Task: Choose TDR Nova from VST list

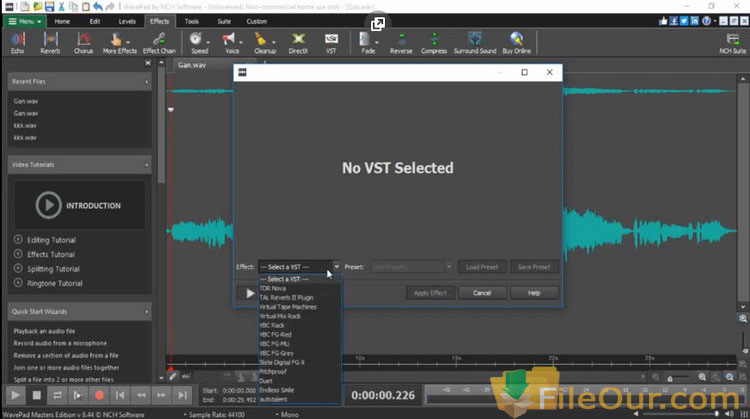Action: [x=300, y=288]
